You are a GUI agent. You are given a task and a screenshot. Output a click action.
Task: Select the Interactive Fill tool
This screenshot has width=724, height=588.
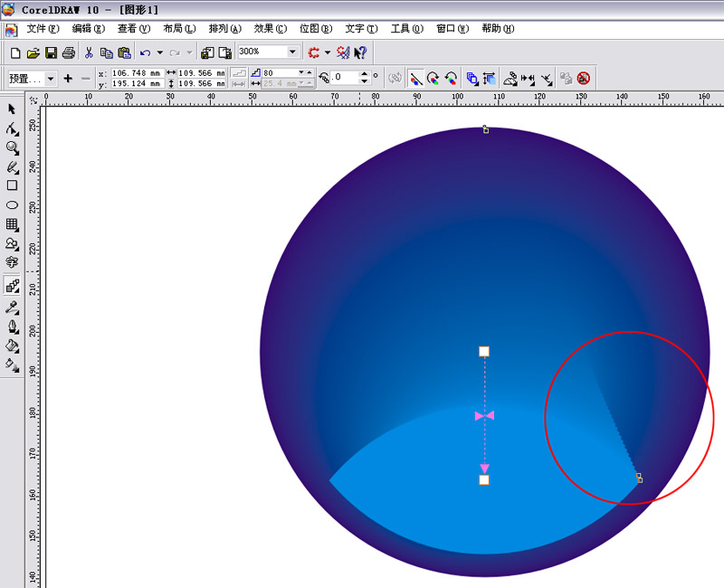pos(12,365)
